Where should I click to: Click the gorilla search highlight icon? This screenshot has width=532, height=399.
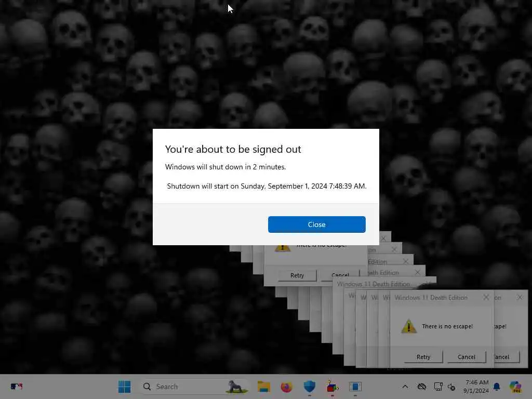pyautogui.click(x=236, y=387)
